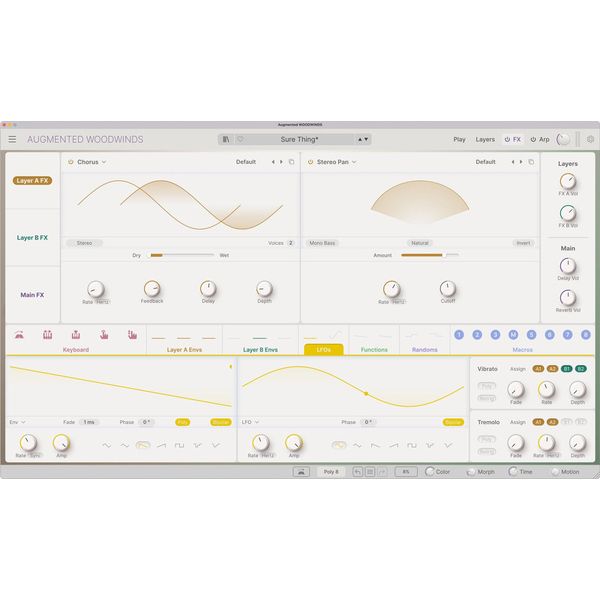Toggle the FX power switch in header

(507, 140)
